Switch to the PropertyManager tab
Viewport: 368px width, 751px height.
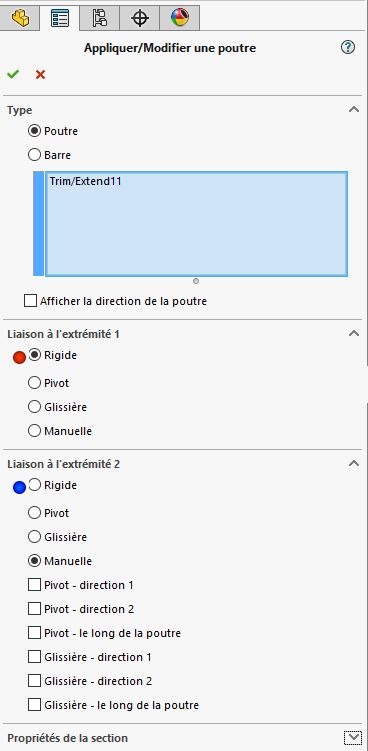click(59, 19)
